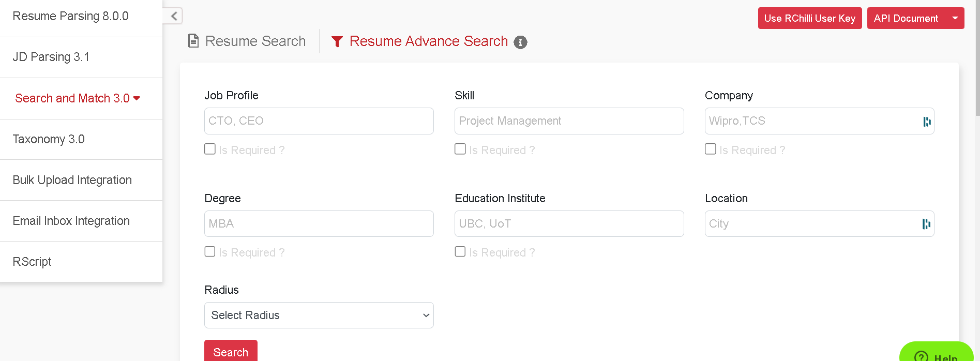Check Is Required for Education Institute
The image size is (980, 361).
click(460, 251)
